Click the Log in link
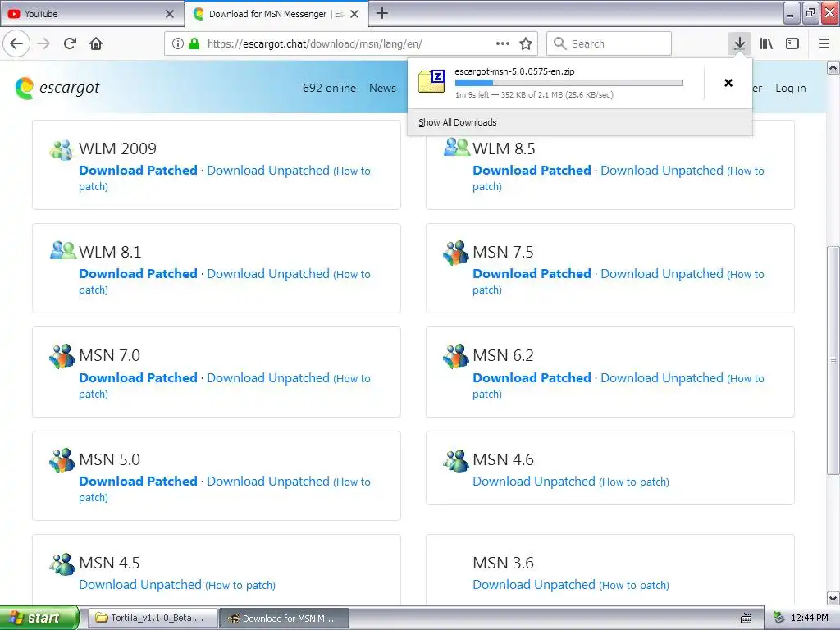The width and height of the screenshot is (840, 630). click(x=790, y=88)
